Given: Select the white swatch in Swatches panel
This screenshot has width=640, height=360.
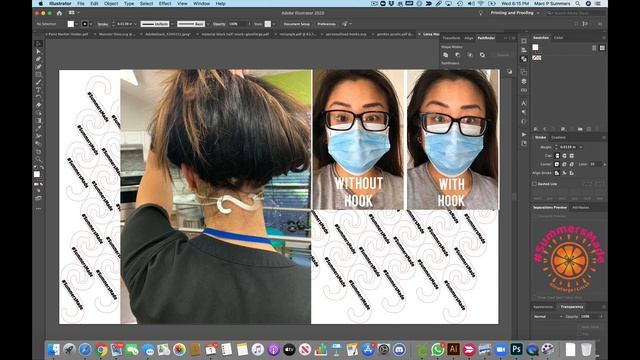Looking at the screenshot, I should point(536,48).
